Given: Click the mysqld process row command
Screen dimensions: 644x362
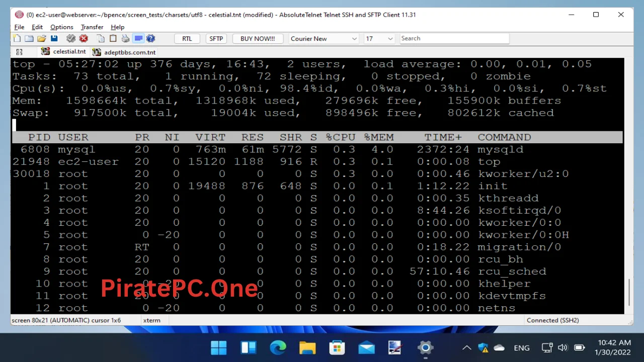Looking at the screenshot, I should (x=500, y=149).
